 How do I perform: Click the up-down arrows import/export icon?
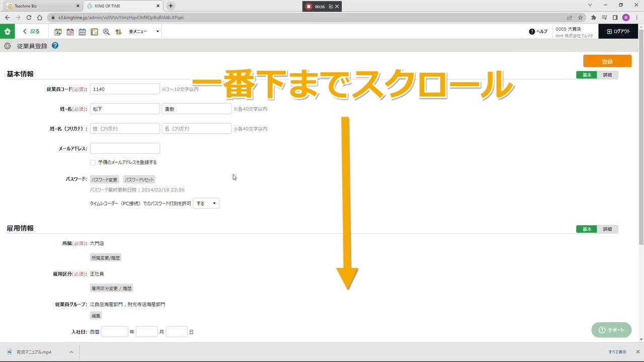[x=118, y=32]
